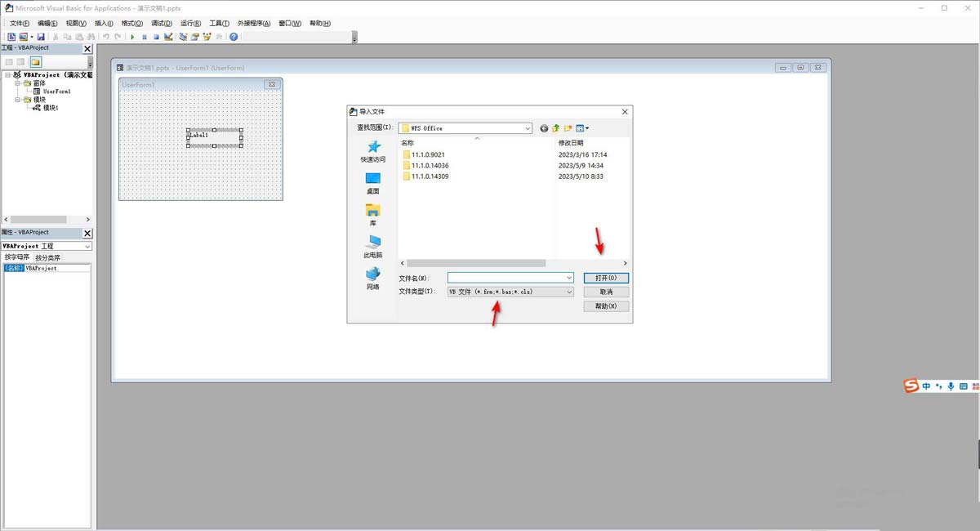Click the Insert UserForm toolbar icon
The image size is (980, 531).
(x=23, y=37)
